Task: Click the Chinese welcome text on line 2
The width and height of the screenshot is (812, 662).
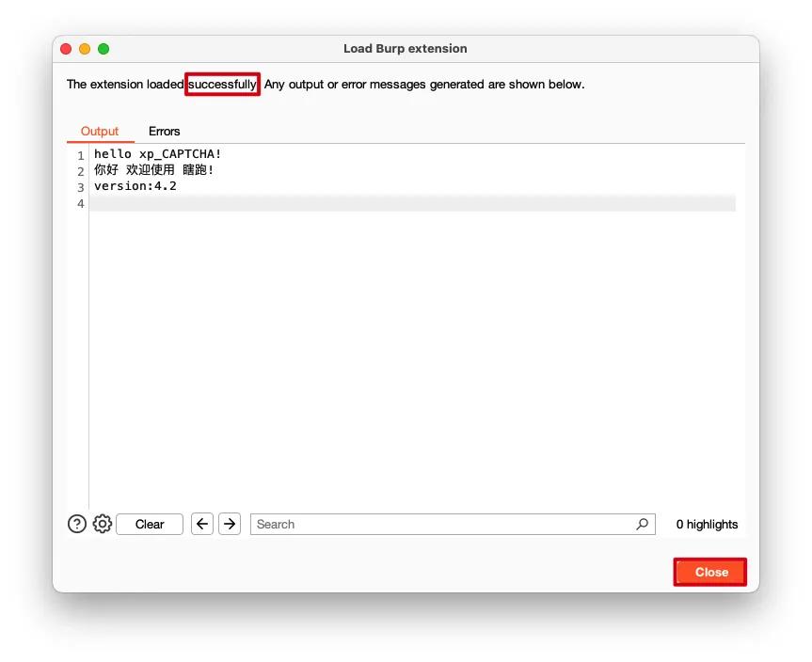Action: (153, 170)
